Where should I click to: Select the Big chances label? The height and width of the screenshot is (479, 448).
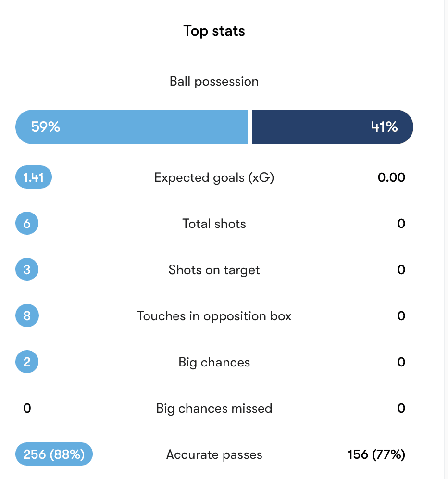point(214,362)
